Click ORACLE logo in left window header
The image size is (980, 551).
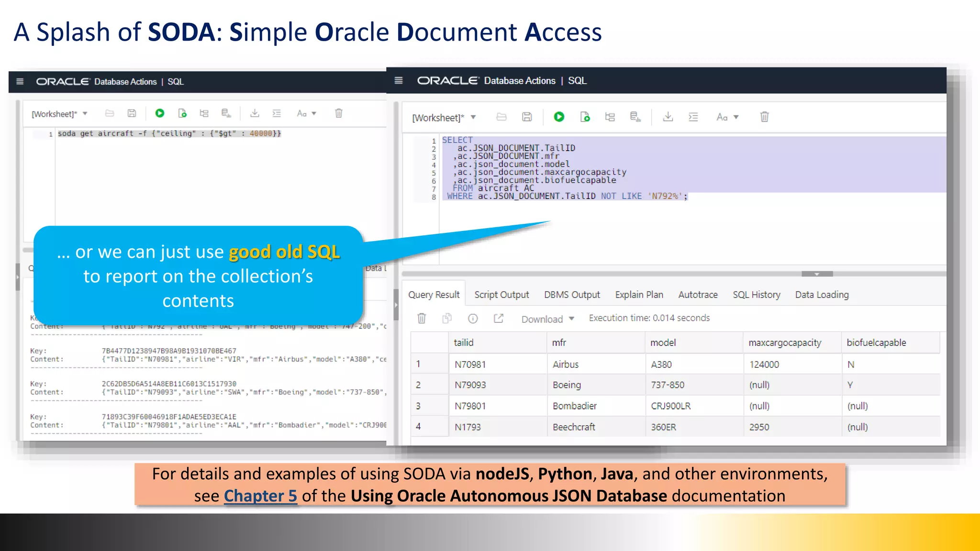point(63,81)
